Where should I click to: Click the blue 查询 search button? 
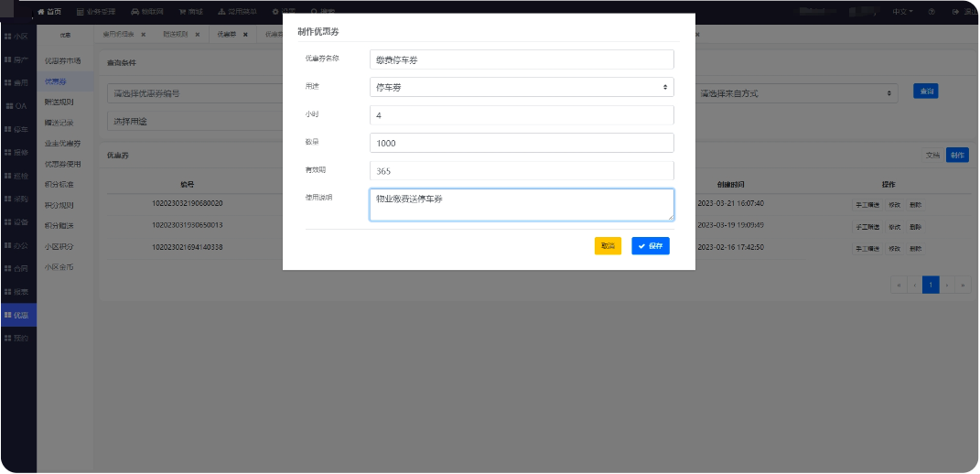point(926,92)
